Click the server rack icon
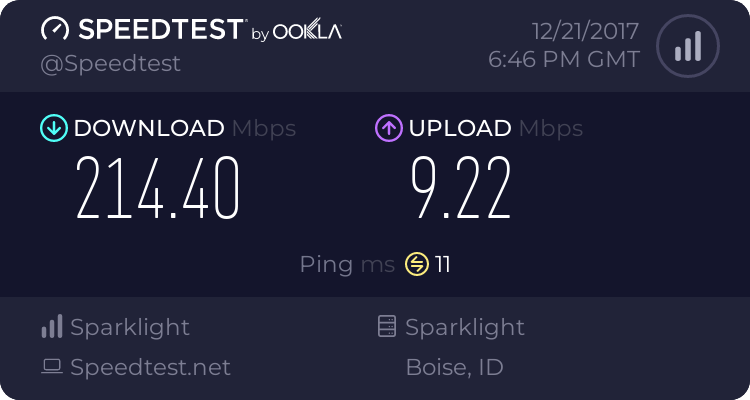This screenshot has height=400, width=750. [387, 327]
